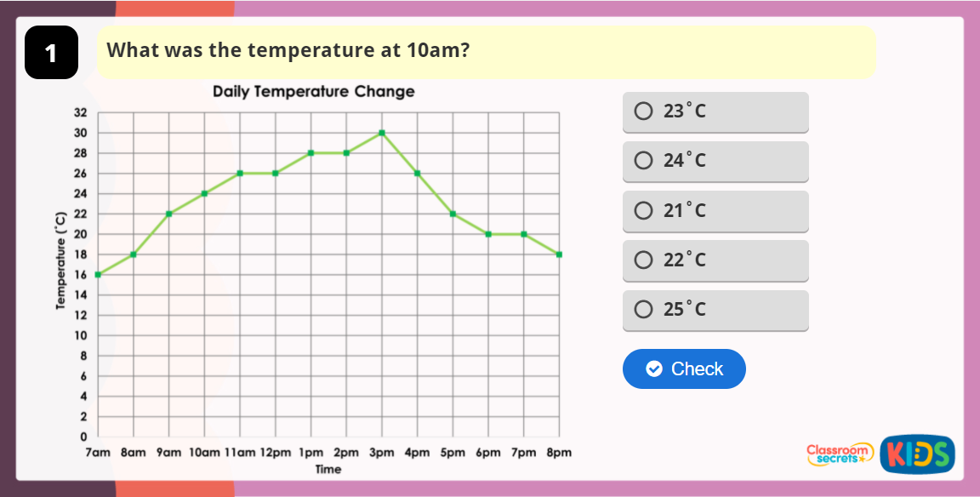The width and height of the screenshot is (980, 497).
Task: Click the 10am label on the Time axis
Action: [204, 453]
